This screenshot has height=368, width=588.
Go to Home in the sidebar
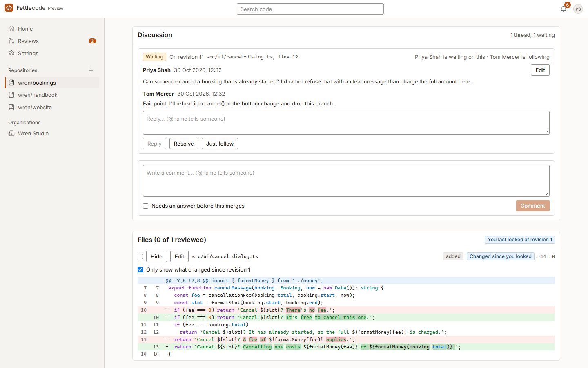coord(52,29)
